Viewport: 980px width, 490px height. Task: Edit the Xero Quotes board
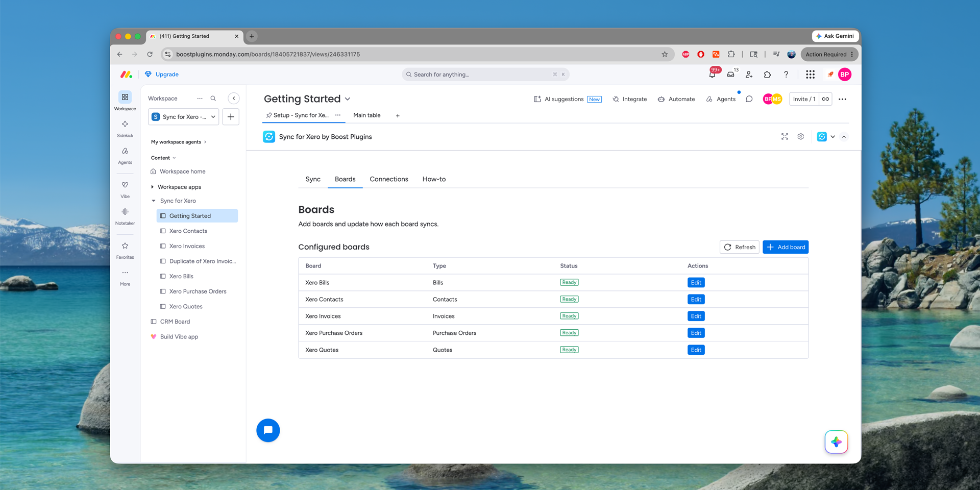696,350
